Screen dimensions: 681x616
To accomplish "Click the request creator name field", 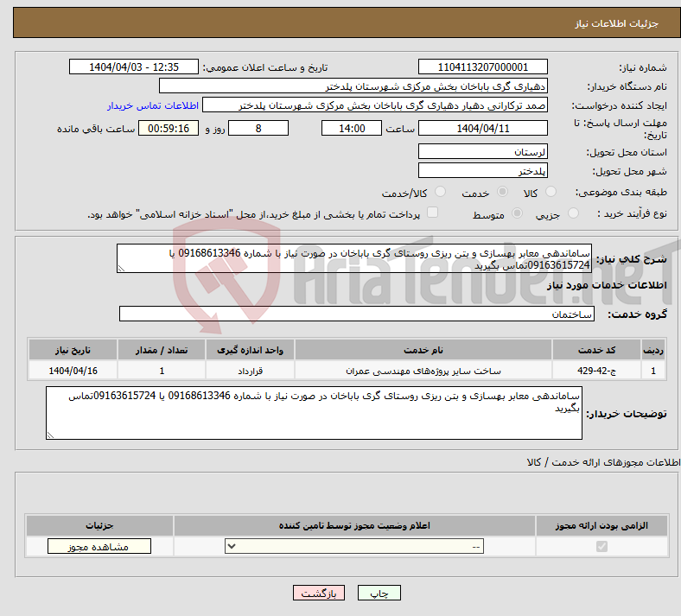I will click(x=375, y=105).
